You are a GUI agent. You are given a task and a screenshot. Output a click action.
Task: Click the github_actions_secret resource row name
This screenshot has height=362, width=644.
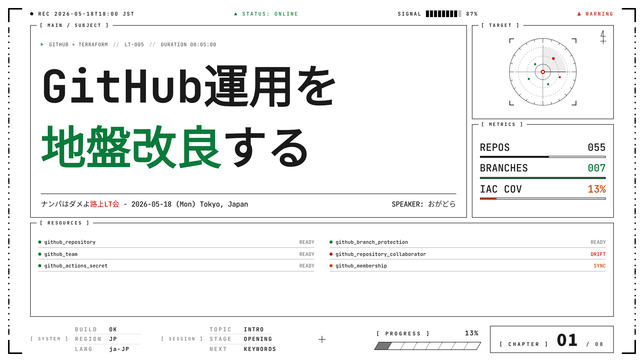(x=76, y=266)
